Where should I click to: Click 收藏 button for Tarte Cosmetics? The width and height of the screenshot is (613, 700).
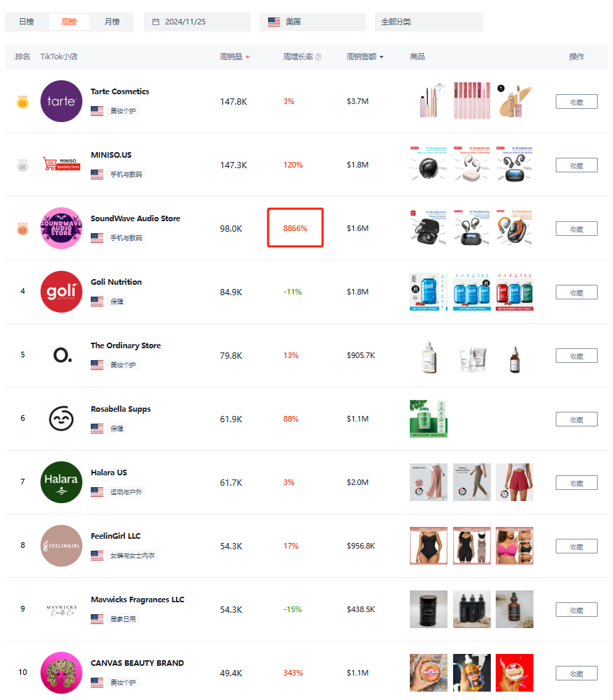point(577,102)
